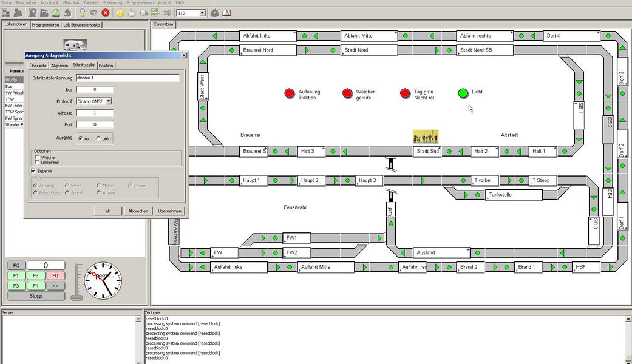Click the green download arrow toolbar icon
This screenshot has width=632, height=364.
point(56,13)
